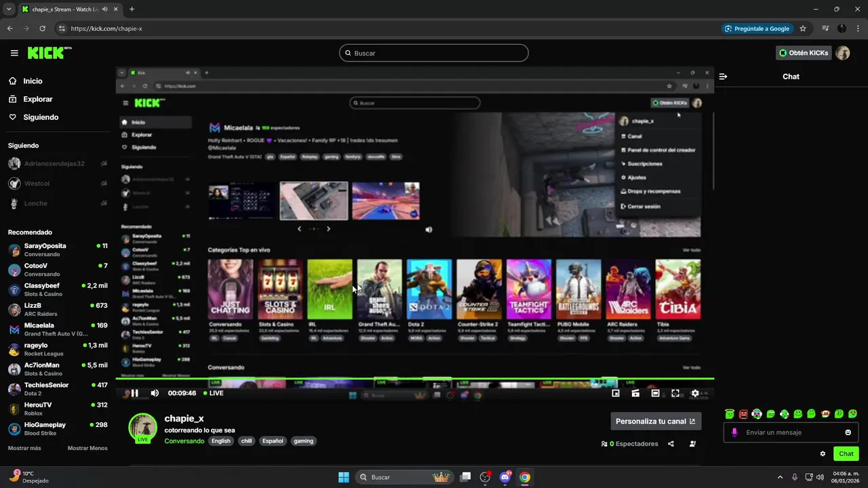Open Ac7ionMan recommended channel
This screenshot has height=488, width=868.
pyautogui.click(x=58, y=369)
